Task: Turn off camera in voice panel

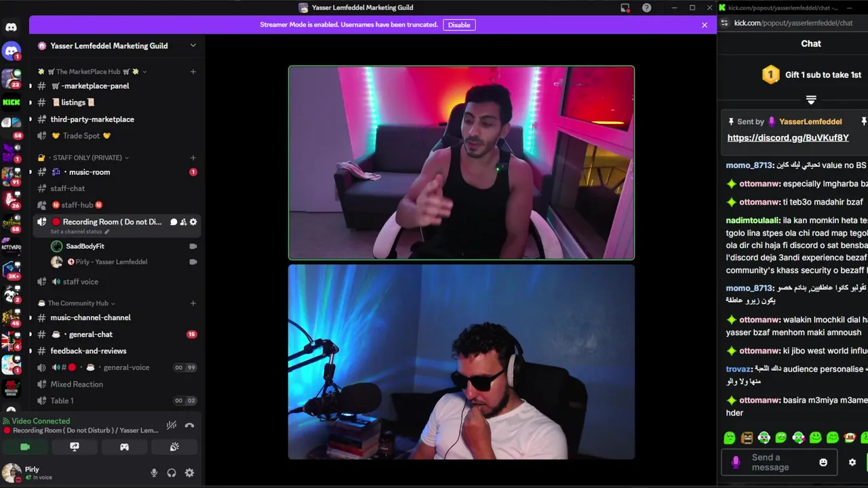Action: pyautogui.click(x=25, y=447)
